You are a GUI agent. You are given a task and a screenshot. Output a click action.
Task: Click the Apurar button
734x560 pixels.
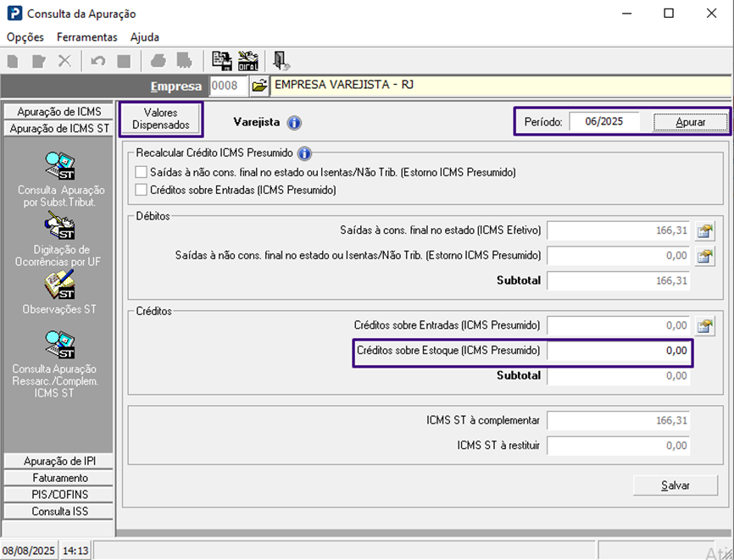(x=690, y=122)
